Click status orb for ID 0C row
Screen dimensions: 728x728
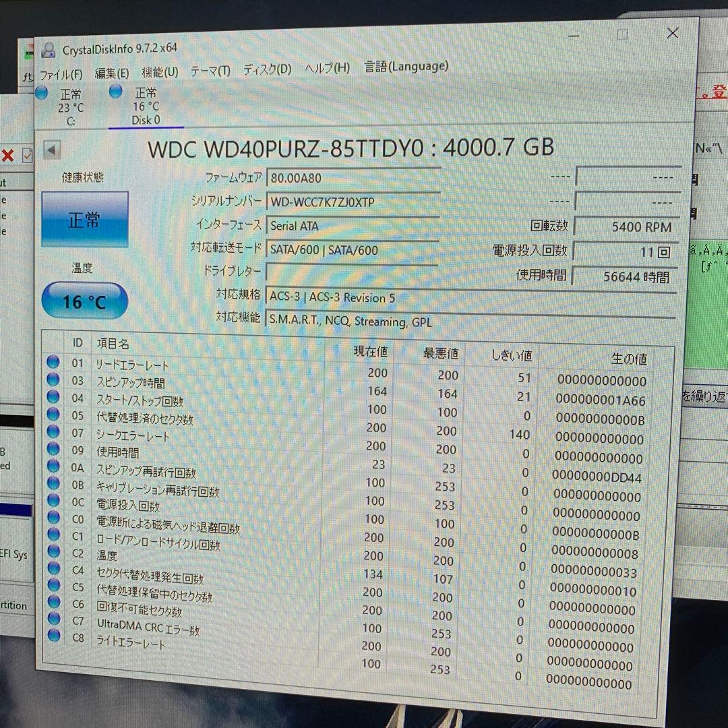pyautogui.click(x=53, y=500)
